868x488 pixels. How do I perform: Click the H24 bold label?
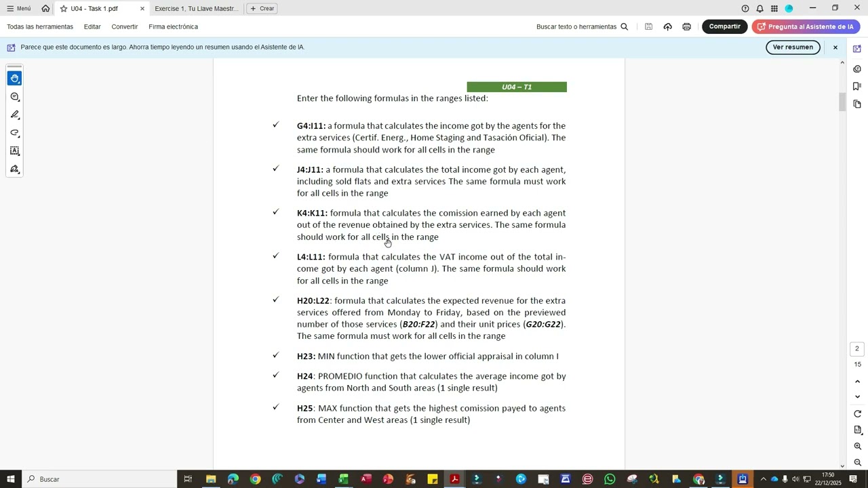(305, 376)
